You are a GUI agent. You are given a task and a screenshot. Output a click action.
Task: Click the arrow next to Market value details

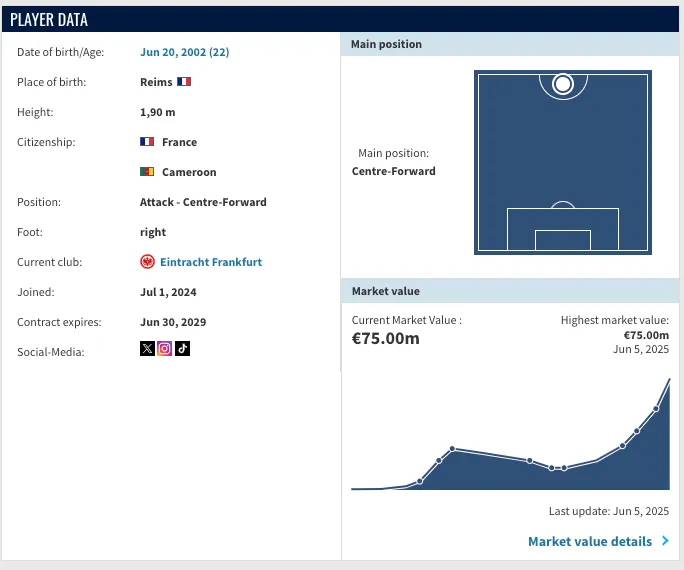665,541
